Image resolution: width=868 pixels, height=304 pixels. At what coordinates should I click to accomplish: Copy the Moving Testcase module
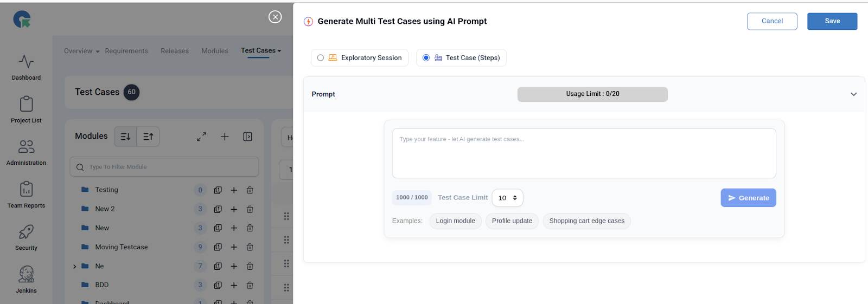coord(218,247)
